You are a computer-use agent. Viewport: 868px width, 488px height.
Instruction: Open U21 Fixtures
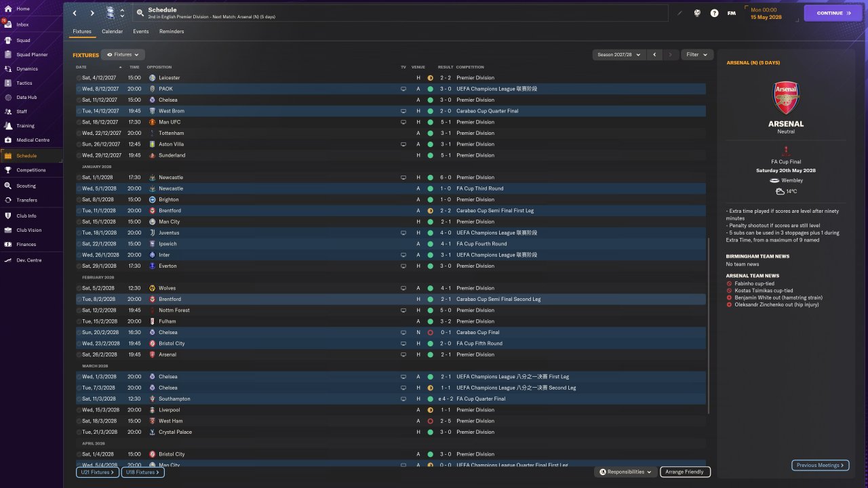(x=98, y=472)
